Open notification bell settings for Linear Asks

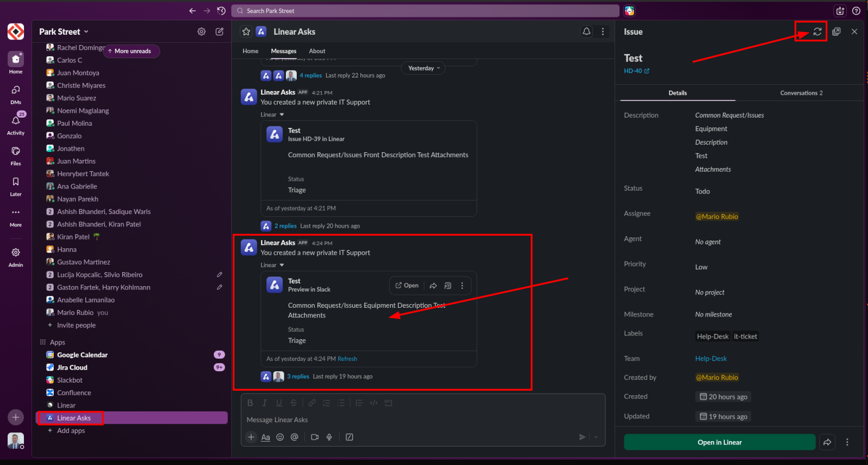[x=586, y=31]
